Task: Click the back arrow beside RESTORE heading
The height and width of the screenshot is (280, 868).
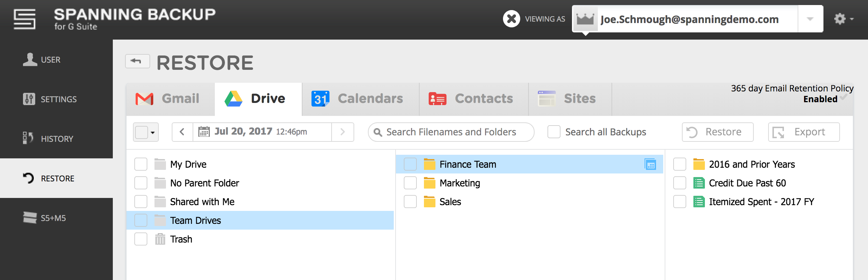Action: pyautogui.click(x=137, y=61)
